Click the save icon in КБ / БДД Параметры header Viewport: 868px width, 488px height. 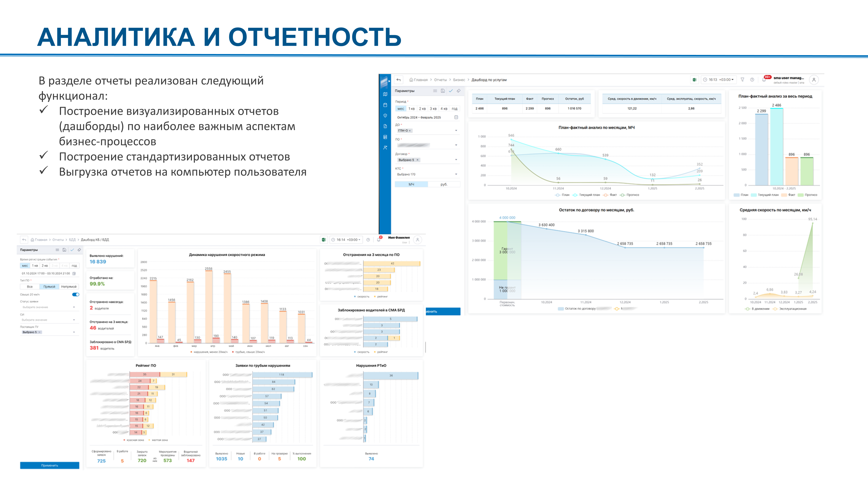(64, 250)
